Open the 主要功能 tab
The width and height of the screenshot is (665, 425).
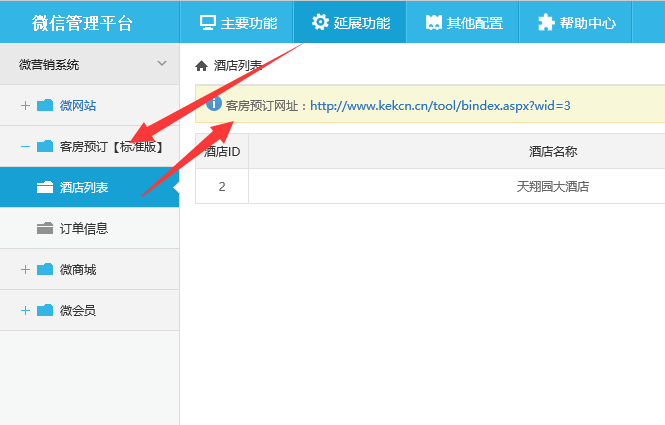point(237,22)
